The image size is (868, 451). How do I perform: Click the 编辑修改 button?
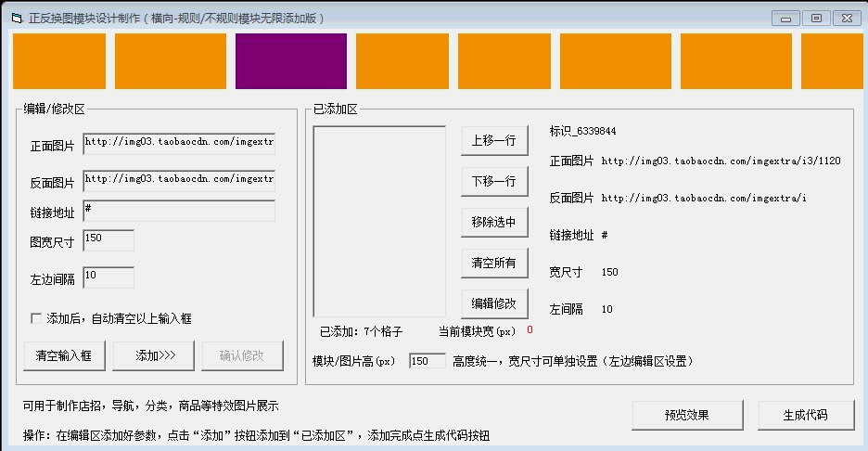click(x=494, y=303)
